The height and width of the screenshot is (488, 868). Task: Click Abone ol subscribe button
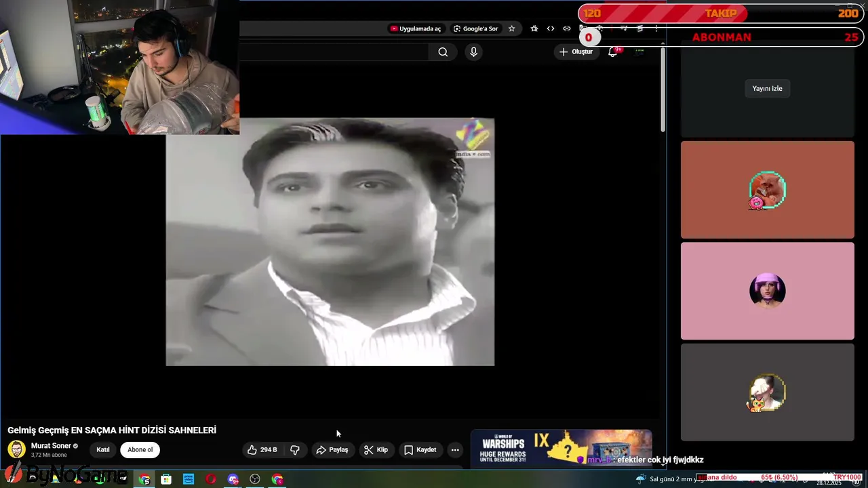pyautogui.click(x=140, y=450)
